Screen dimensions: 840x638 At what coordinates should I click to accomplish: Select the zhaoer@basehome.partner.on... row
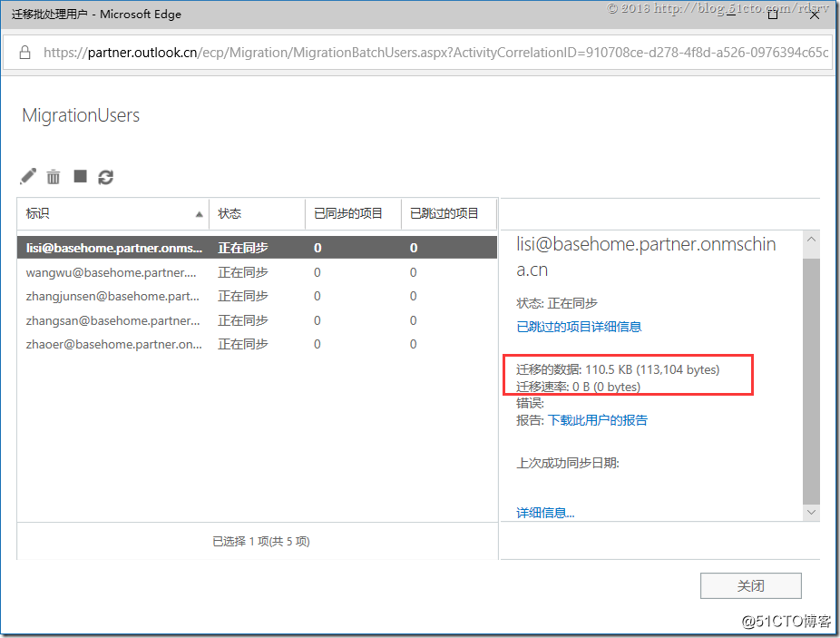(x=257, y=344)
